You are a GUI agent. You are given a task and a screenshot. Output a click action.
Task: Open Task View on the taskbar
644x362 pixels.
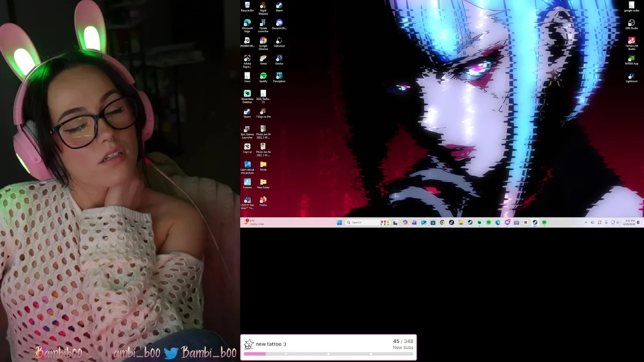395,222
